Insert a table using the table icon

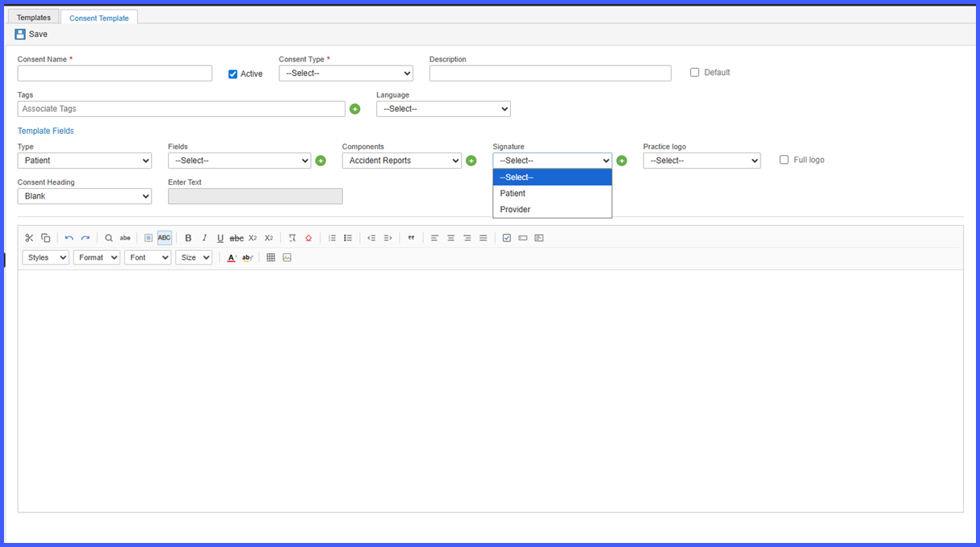270,257
